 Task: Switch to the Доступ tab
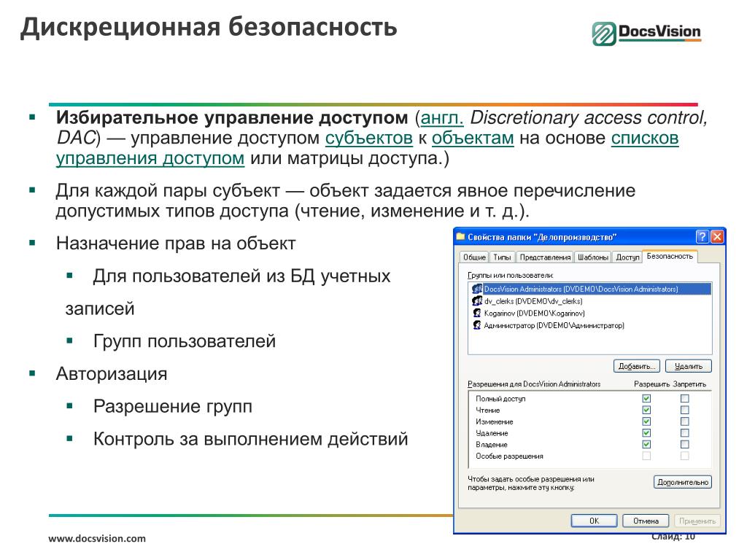[x=627, y=257]
